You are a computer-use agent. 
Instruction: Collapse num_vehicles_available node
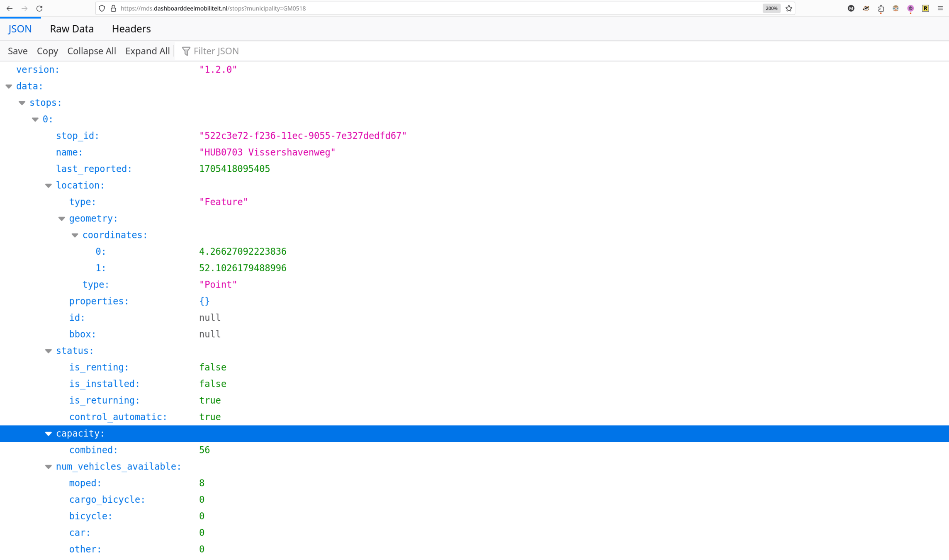click(49, 467)
